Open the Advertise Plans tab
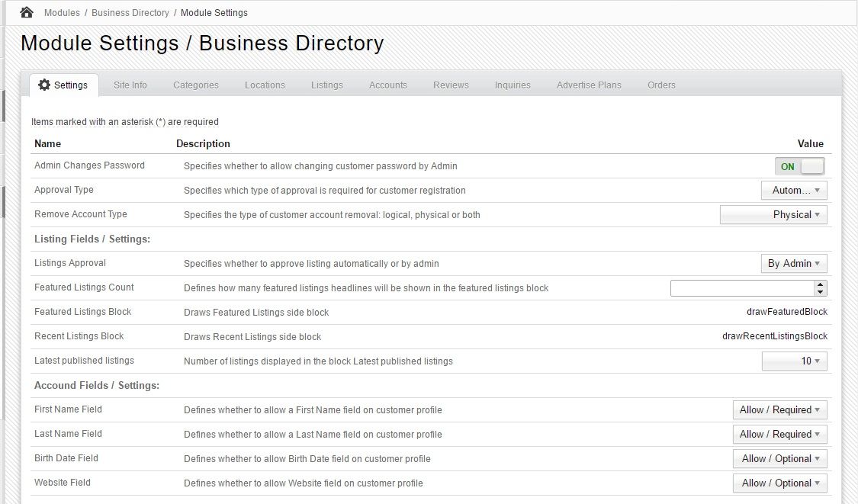858x504 pixels. click(589, 85)
